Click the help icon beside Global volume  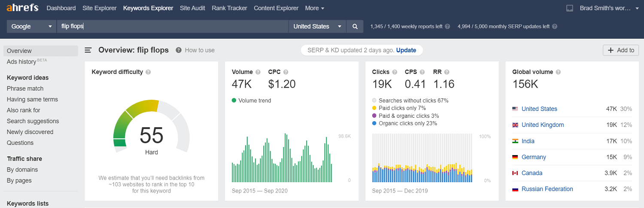(x=558, y=72)
